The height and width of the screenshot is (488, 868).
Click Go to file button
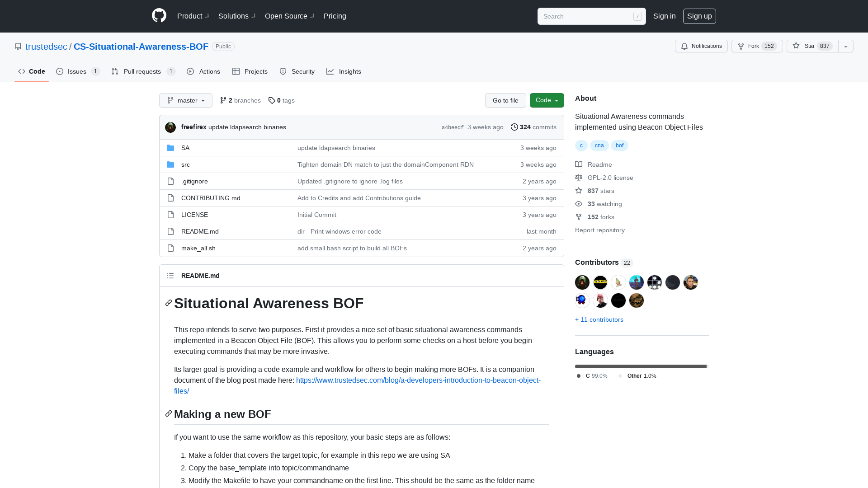(x=505, y=100)
